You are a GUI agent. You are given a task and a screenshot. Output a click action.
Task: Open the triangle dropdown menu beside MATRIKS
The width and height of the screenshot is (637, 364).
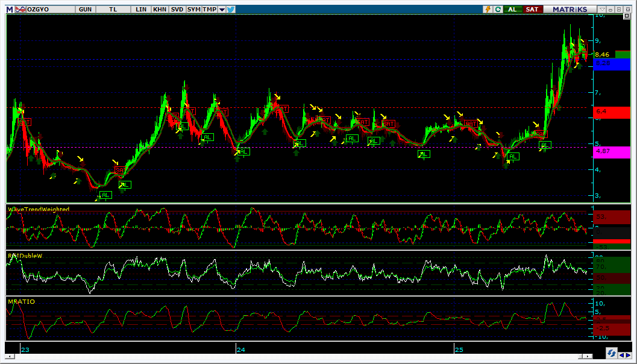click(x=603, y=9)
